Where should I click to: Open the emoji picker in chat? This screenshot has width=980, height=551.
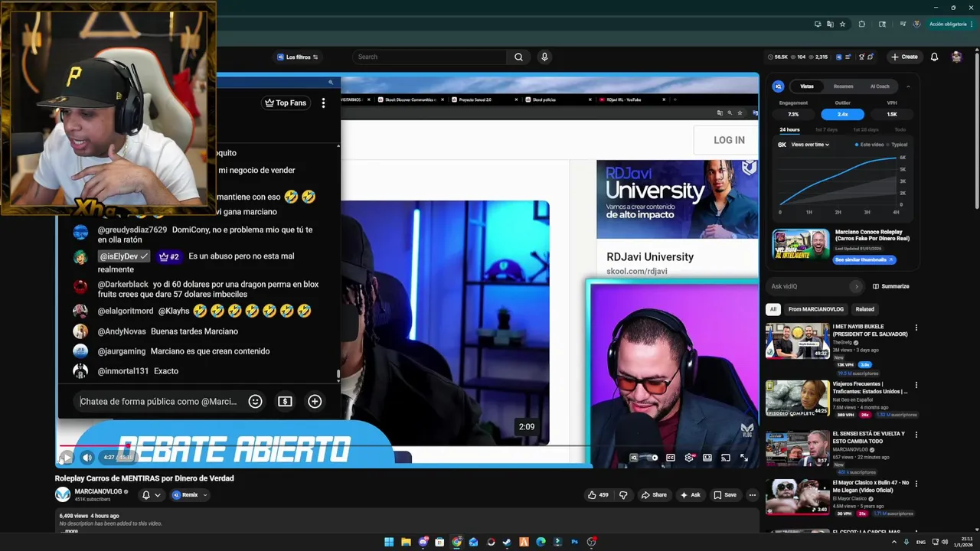(x=256, y=401)
